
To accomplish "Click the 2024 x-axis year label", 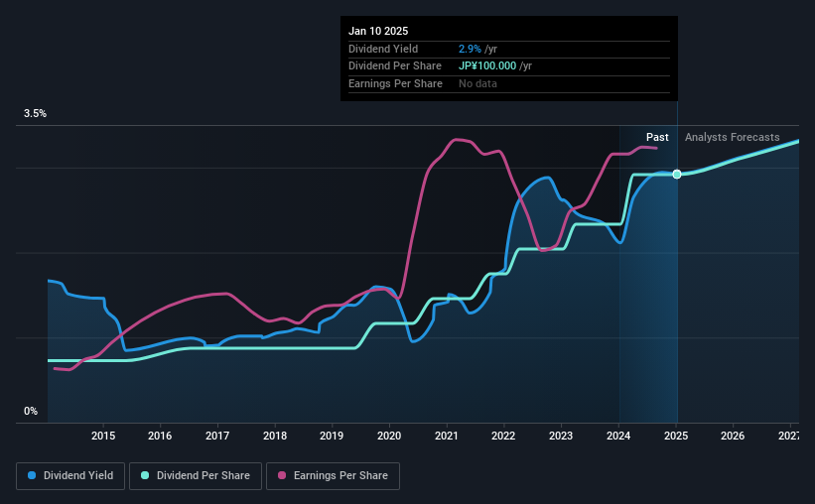I will click(x=618, y=436).
